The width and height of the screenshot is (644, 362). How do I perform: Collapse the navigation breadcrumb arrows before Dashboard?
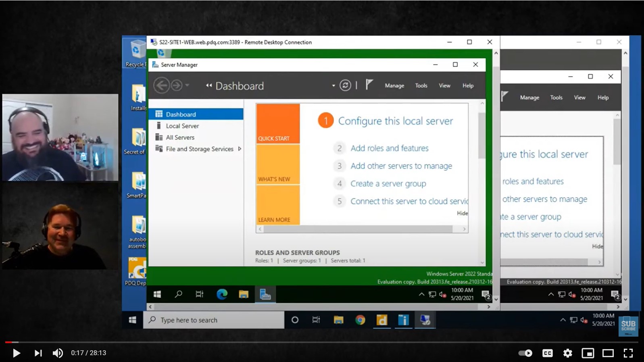tap(209, 85)
